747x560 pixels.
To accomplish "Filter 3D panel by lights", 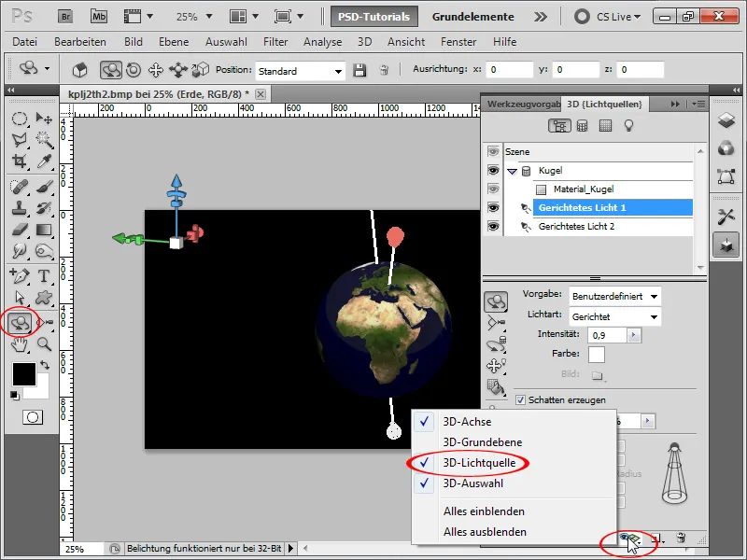I will (x=628, y=126).
